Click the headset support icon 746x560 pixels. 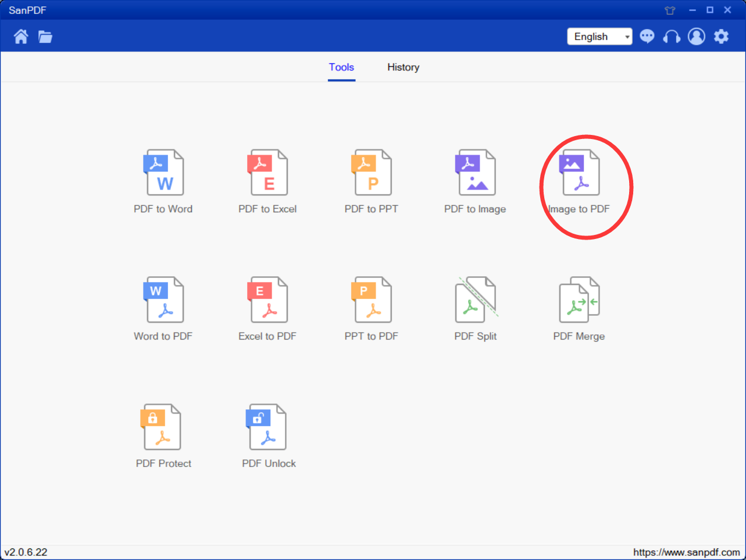tap(671, 36)
